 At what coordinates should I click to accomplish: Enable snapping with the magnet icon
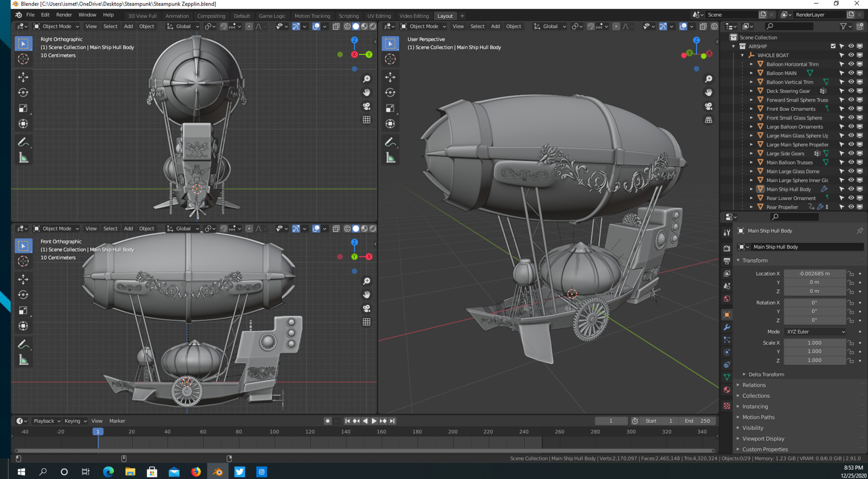point(223,27)
